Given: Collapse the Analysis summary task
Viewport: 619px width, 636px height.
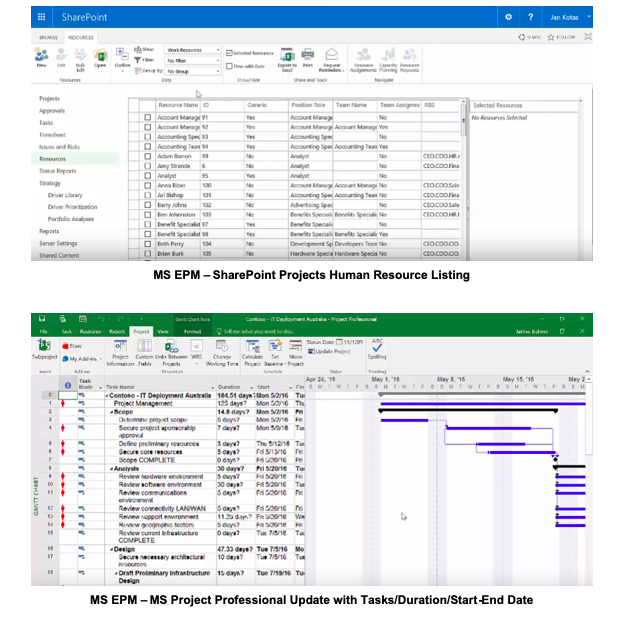Looking at the screenshot, I should 111,468.
